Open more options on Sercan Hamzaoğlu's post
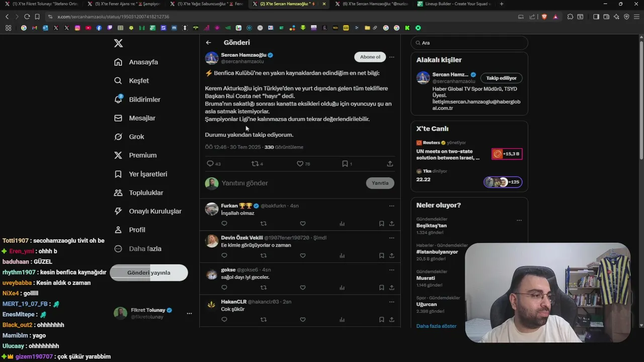644x362 pixels. 391,57
